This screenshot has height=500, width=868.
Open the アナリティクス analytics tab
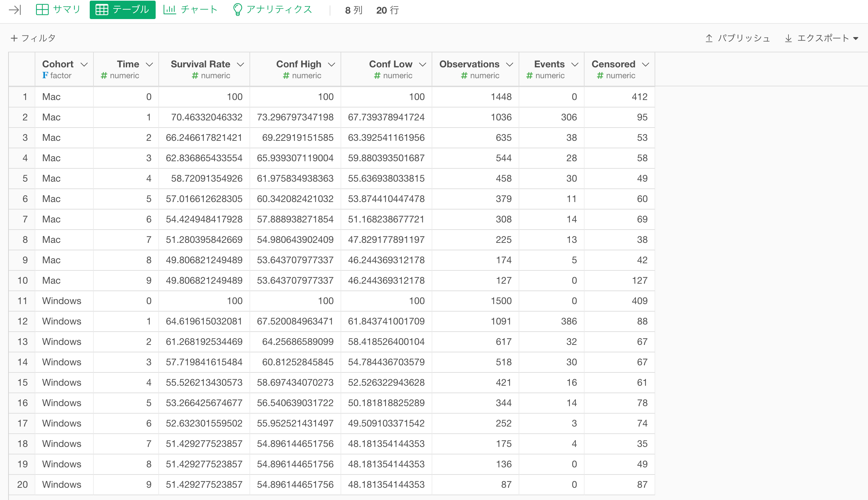pyautogui.click(x=273, y=10)
